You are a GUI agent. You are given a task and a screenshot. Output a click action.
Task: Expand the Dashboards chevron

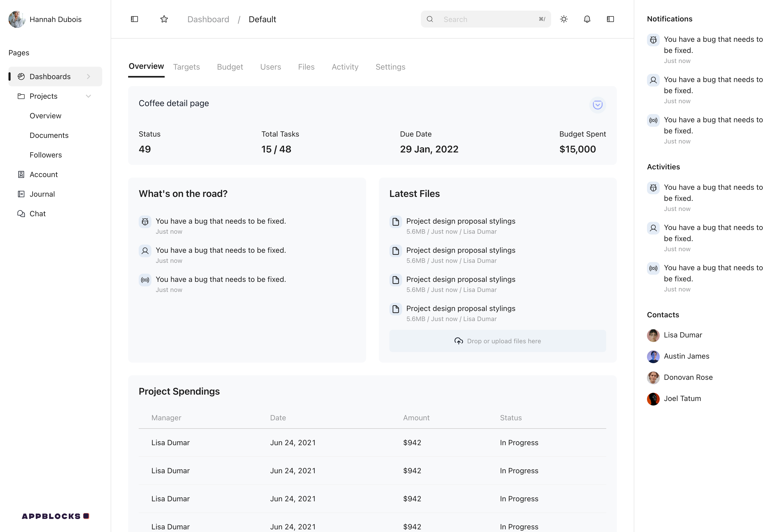(x=88, y=77)
